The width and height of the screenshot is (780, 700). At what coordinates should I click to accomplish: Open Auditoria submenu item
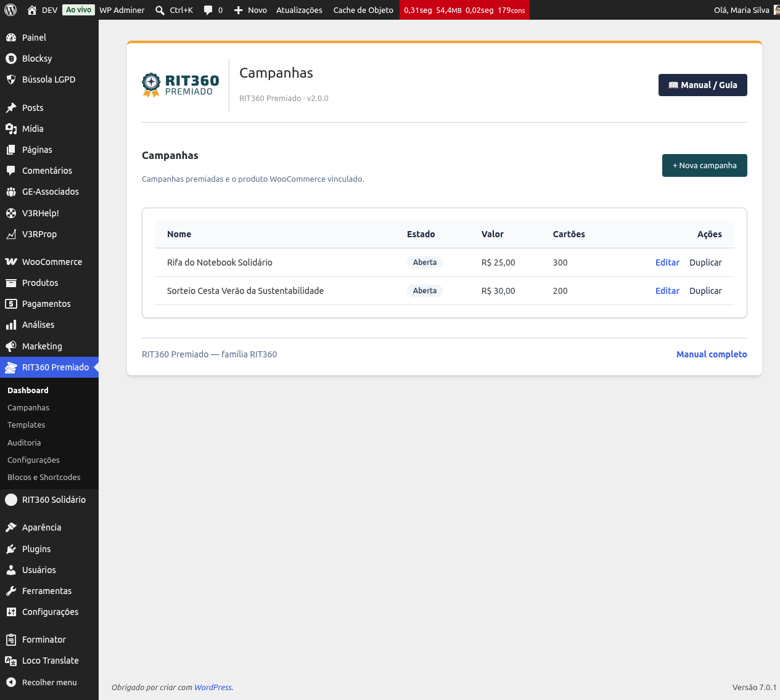click(x=24, y=442)
